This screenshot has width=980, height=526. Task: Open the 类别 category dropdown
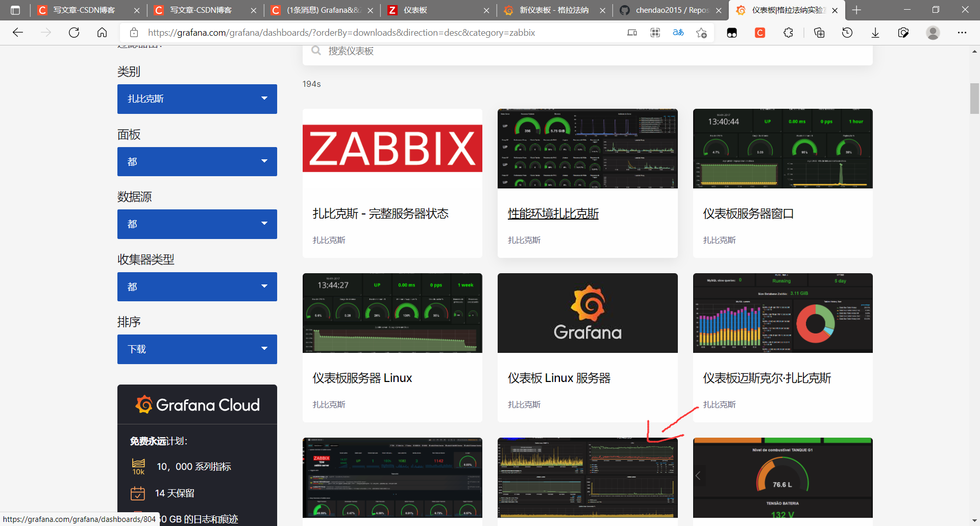click(x=197, y=99)
